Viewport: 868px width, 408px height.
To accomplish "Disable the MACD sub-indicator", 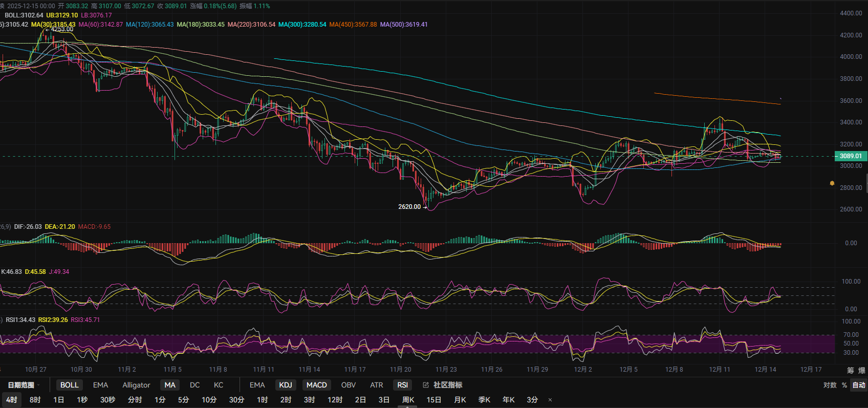I will pos(316,385).
